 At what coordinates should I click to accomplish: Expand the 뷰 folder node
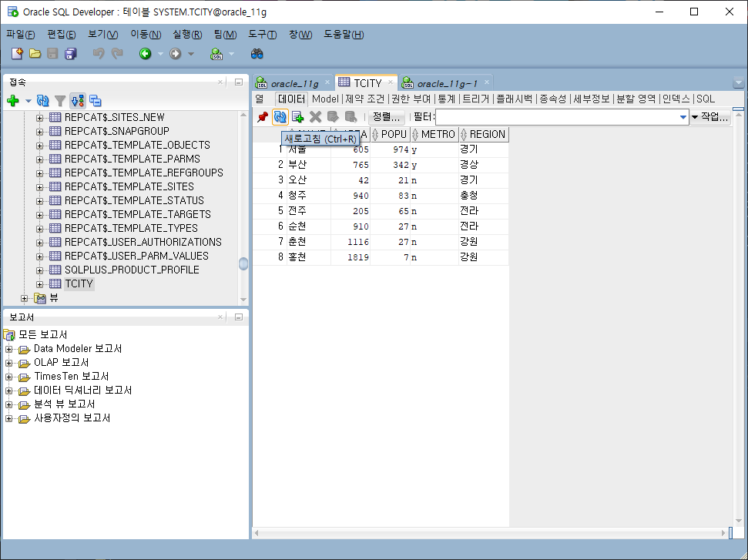(x=25, y=298)
